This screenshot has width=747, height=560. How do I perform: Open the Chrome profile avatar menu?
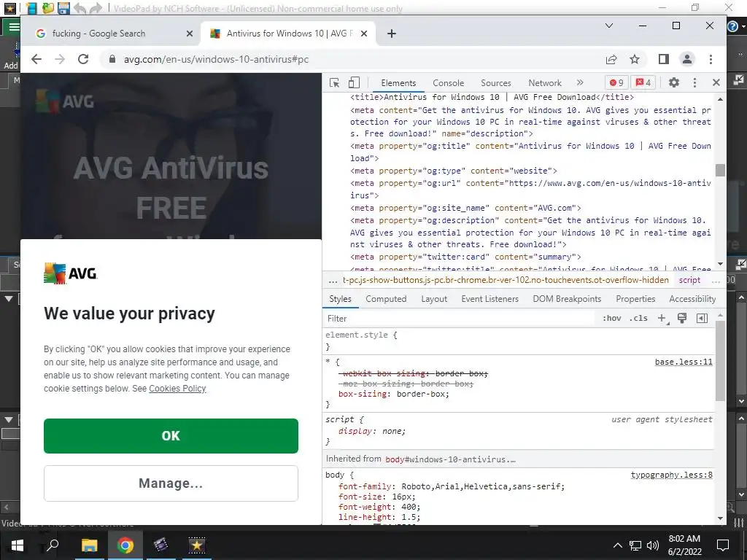[x=687, y=59]
